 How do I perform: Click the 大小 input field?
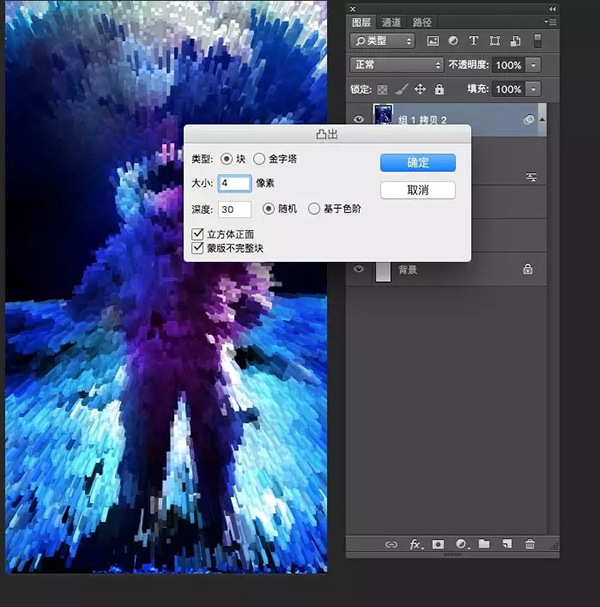pos(235,183)
